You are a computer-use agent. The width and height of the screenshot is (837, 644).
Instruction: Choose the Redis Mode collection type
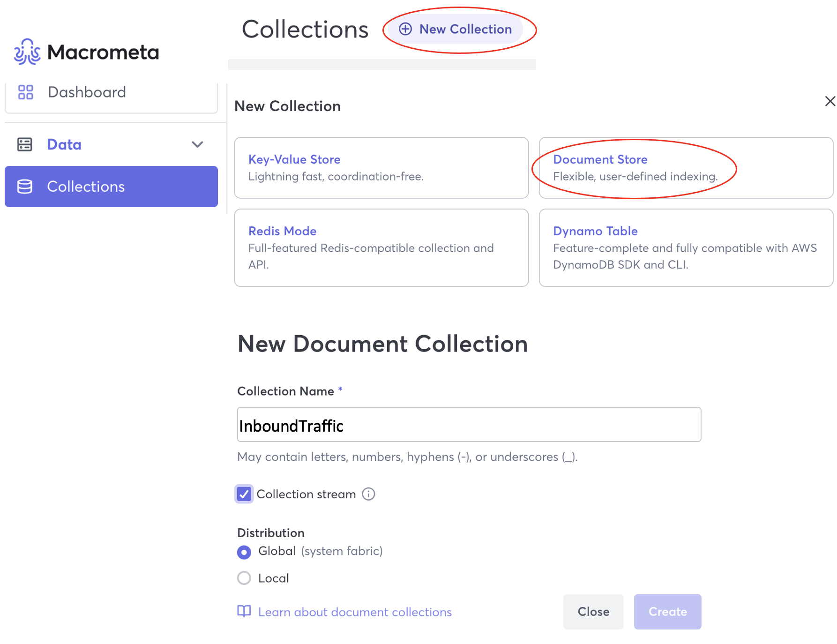click(381, 248)
